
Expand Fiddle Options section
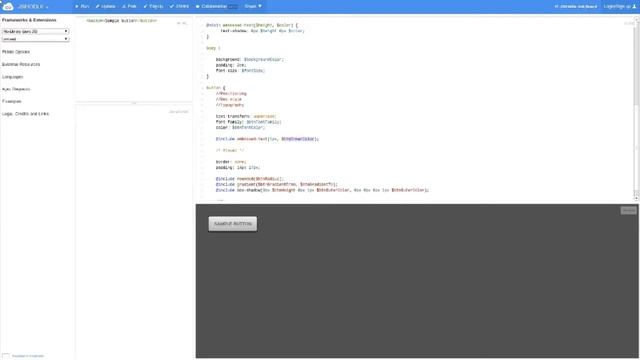click(16, 52)
